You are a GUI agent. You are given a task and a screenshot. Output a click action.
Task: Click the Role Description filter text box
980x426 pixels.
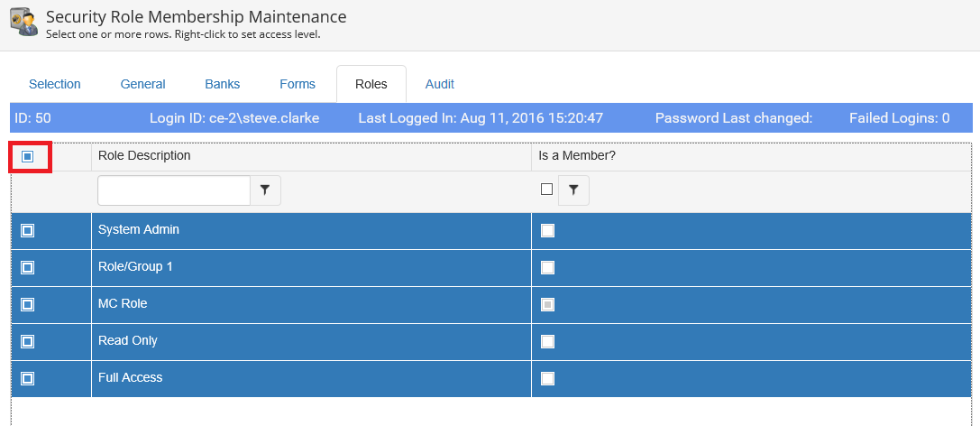pyautogui.click(x=173, y=190)
